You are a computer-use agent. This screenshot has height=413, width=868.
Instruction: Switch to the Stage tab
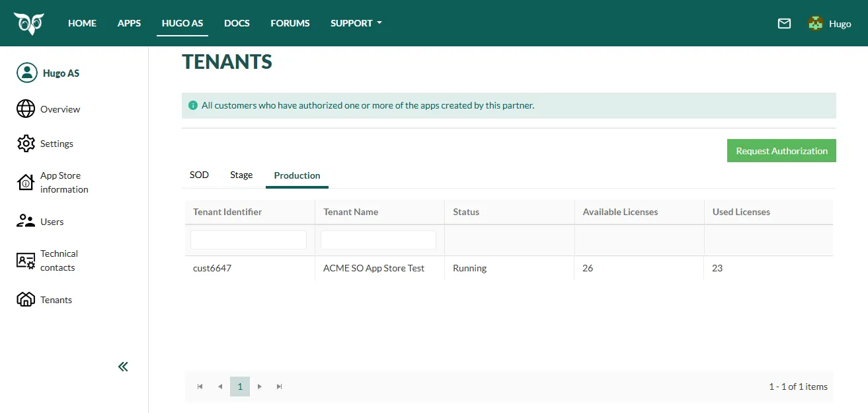click(241, 175)
